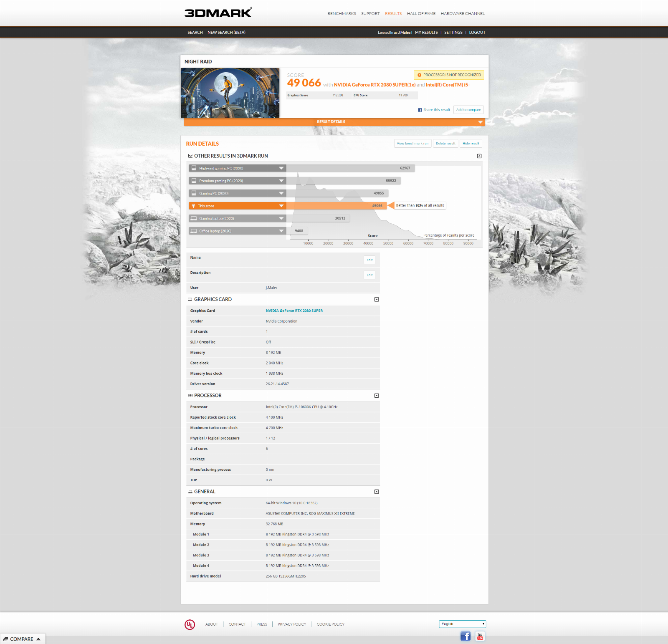Click the Night Raid benchmark thumbnail
The height and width of the screenshot is (644, 668).
230,93
